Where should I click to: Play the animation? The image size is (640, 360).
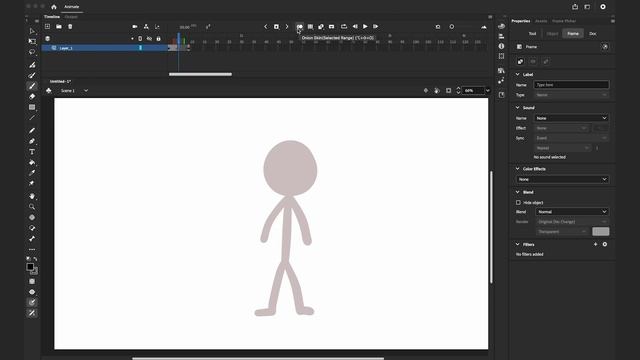pyautogui.click(x=365, y=27)
